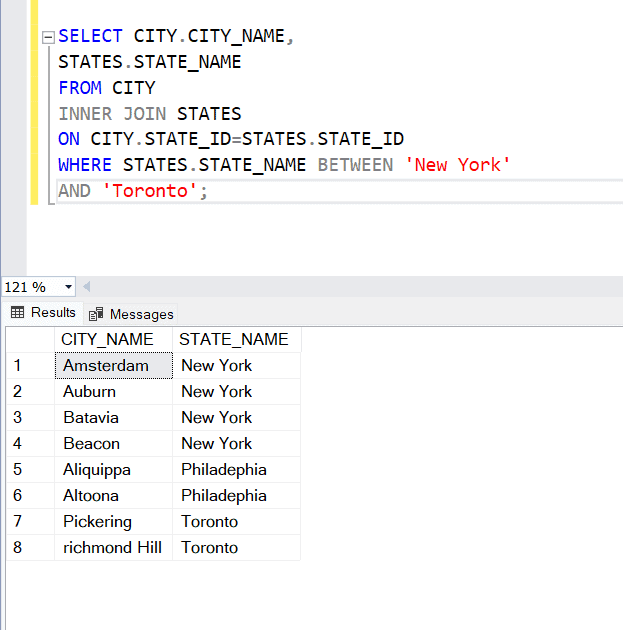This screenshot has height=630, width=623.
Task: Select row header number 2
Action: [30, 392]
